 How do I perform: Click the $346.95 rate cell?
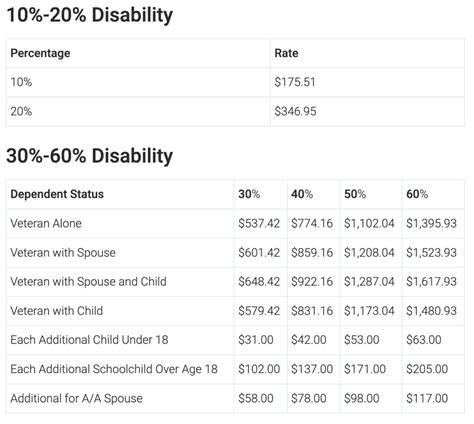point(295,111)
